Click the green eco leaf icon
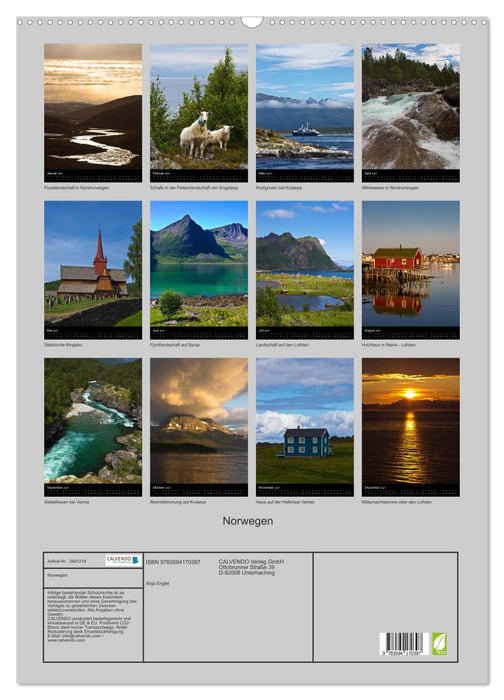This screenshot has height=700, width=504. coord(439,644)
